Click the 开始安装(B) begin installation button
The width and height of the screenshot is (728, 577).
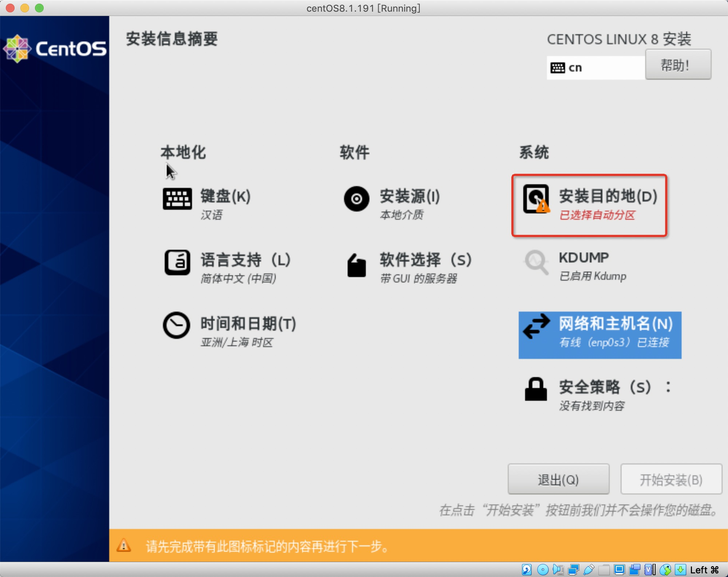[671, 479]
